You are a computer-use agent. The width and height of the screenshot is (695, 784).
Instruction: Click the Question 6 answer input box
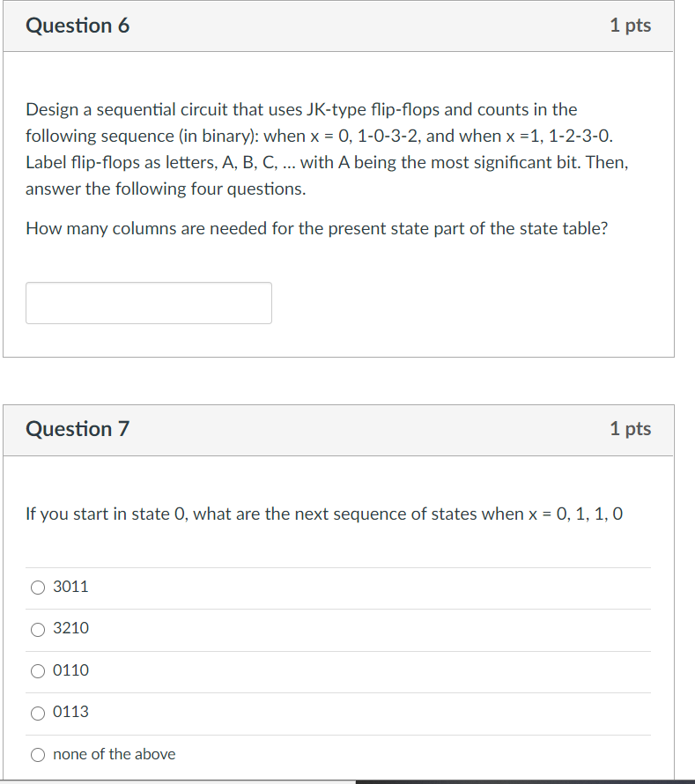pos(149,303)
